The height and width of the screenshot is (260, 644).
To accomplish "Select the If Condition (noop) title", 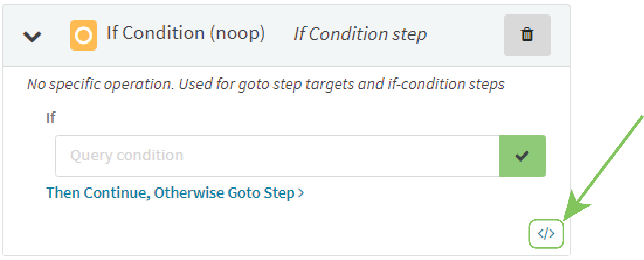I will (x=186, y=33).
